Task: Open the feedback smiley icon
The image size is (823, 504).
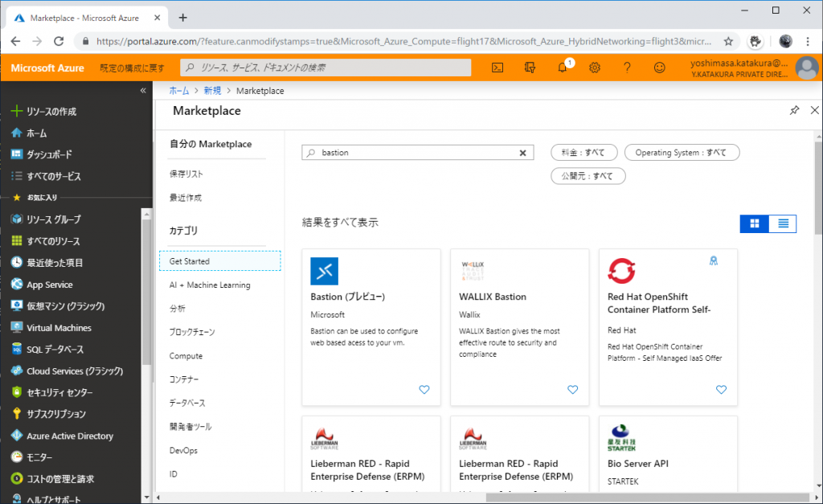Action: (x=659, y=68)
